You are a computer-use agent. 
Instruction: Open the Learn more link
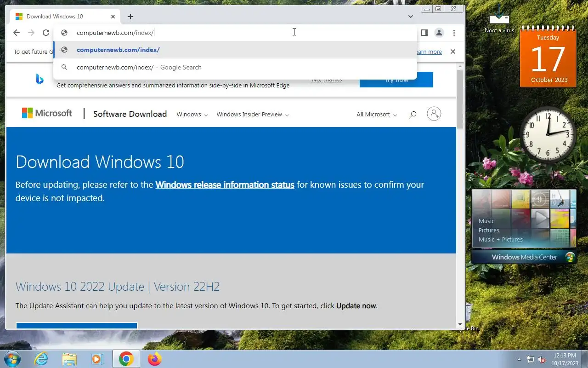click(x=429, y=52)
